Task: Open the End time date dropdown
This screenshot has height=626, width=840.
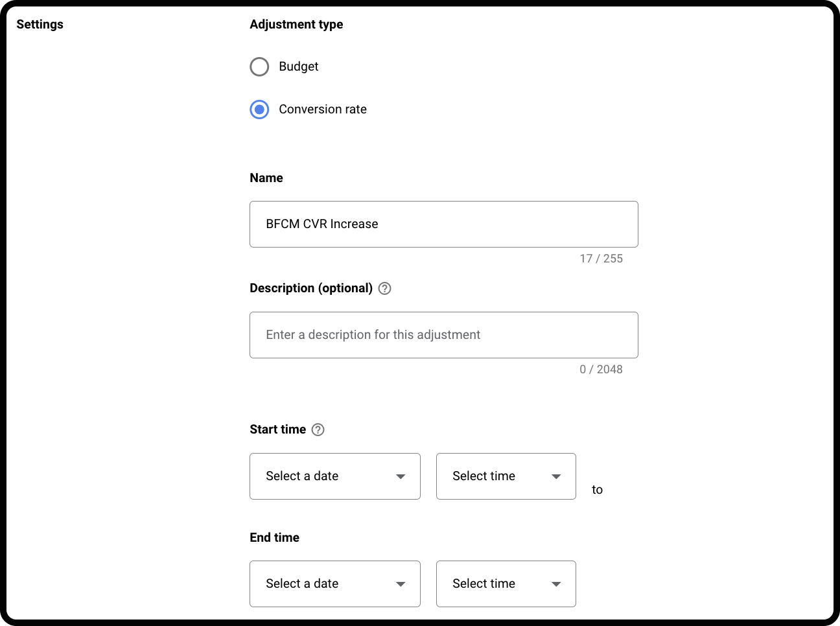Action: [335, 584]
